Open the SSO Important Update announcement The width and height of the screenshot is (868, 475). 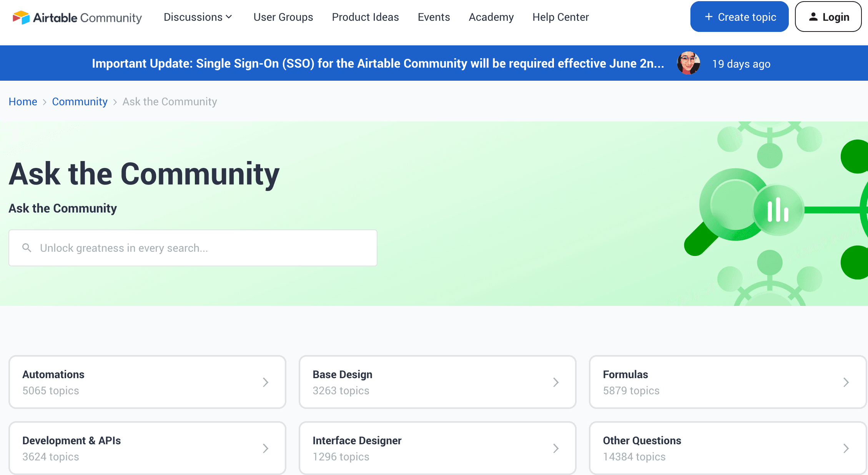point(378,63)
